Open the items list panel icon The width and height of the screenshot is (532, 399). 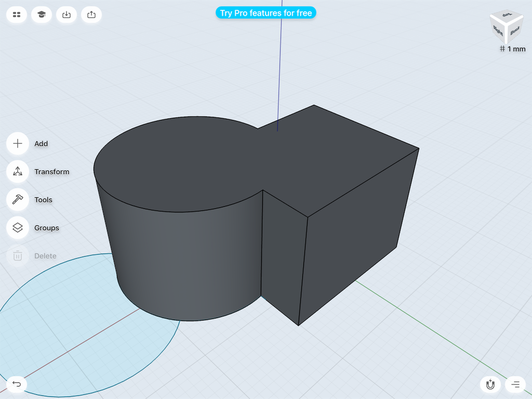tap(515, 384)
